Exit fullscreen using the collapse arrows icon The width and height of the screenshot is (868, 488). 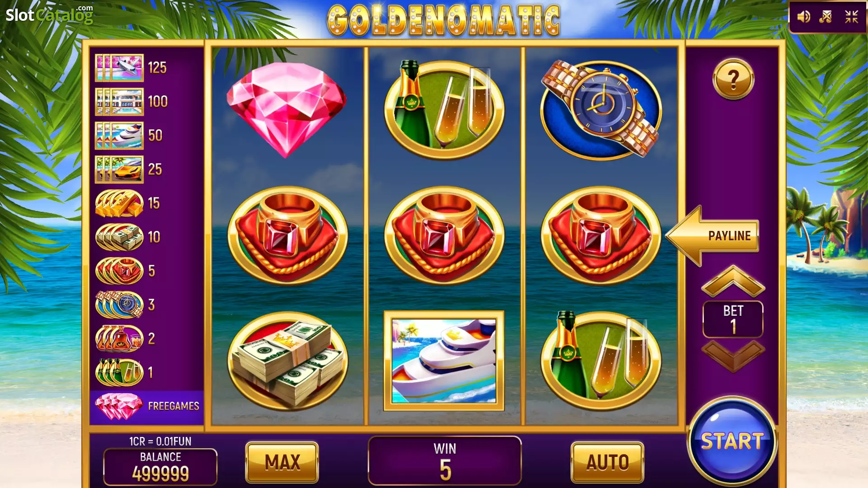(x=852, y=17)
